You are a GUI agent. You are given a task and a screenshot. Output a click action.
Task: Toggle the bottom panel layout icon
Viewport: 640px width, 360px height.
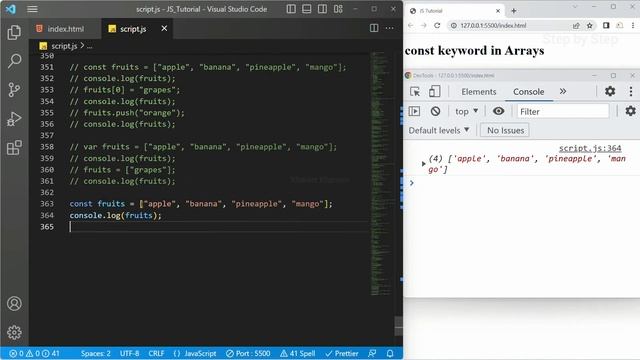click(x=307, y=9)
